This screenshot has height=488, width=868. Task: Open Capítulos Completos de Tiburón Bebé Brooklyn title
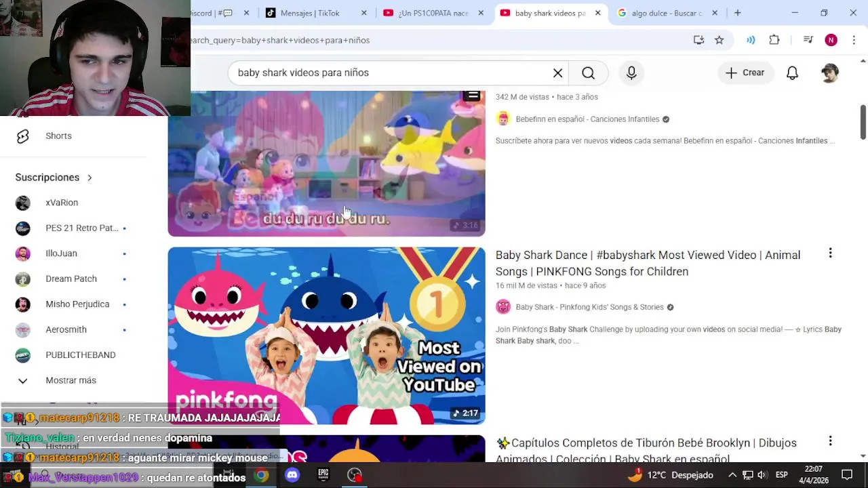pyautogui.click(x=646, y=451)
